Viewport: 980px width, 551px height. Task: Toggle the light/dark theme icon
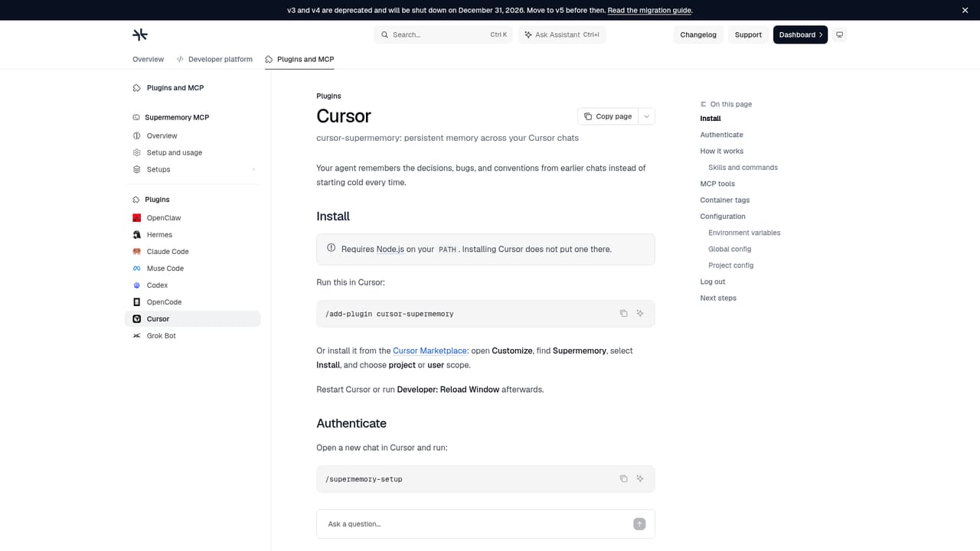840,34
